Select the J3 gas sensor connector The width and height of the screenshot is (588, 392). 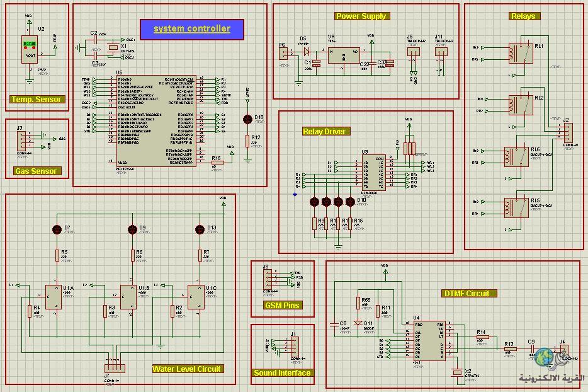point(21,141)
